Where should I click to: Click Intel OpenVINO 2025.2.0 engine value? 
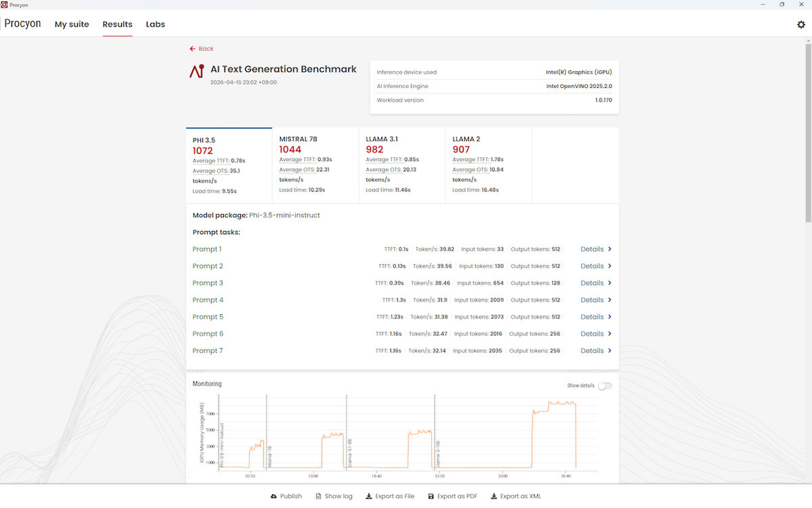tap(579, 86)
